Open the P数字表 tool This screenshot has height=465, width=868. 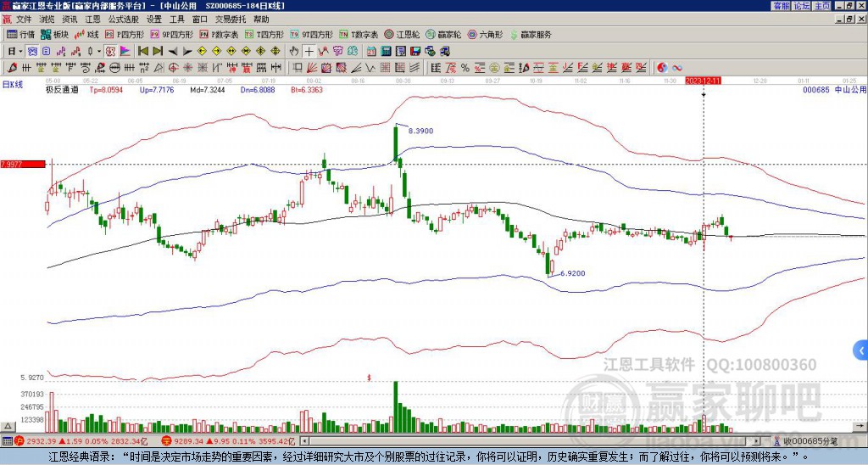pyautogui.click(x=220, y=34)
